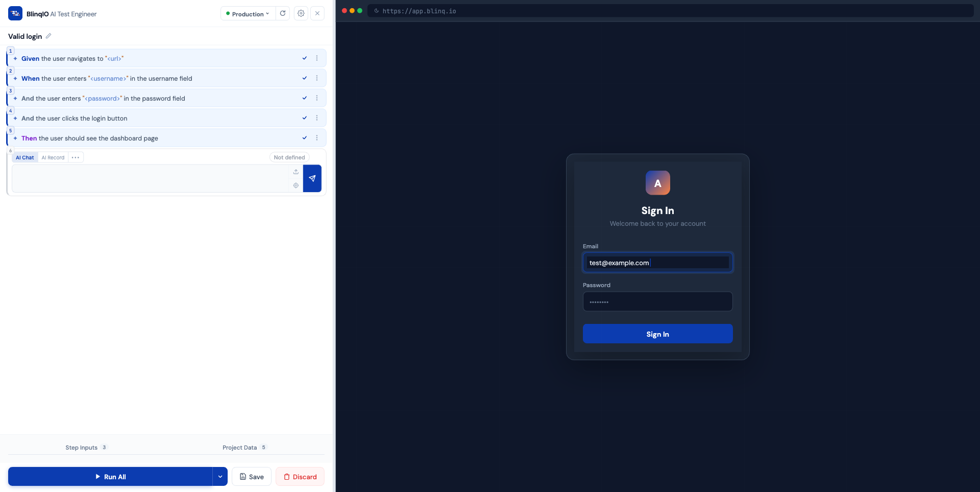This screenshot has height=492, width=980.
Task: Send the AI Chat message
Action: [312, 178]
